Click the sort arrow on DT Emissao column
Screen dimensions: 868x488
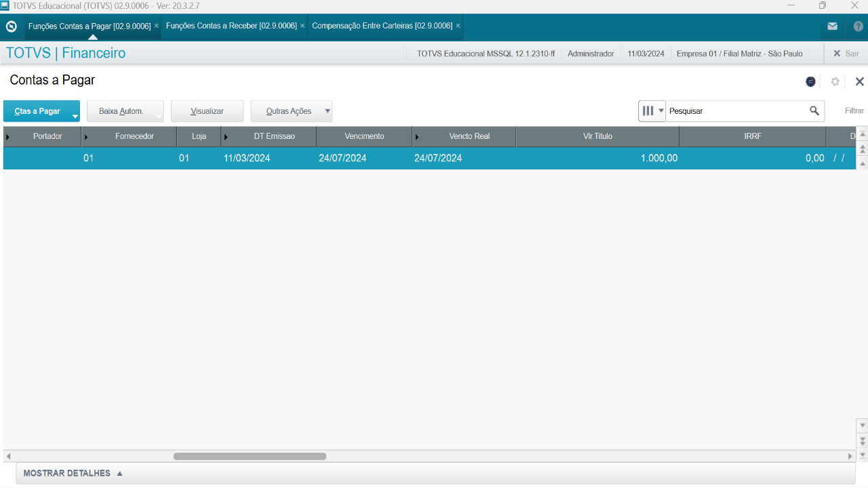pyautogui.click(x=226, y=137)
